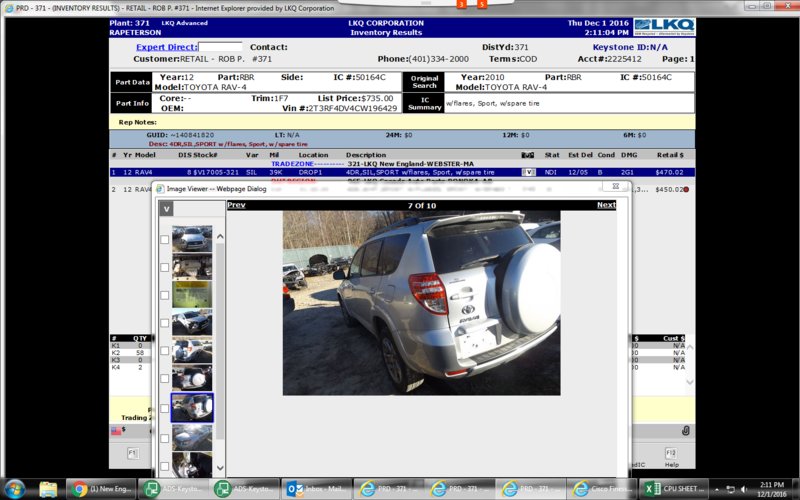Open engine bay thumbnail
The image size is (800, 500).
click(x=192, y=266)
